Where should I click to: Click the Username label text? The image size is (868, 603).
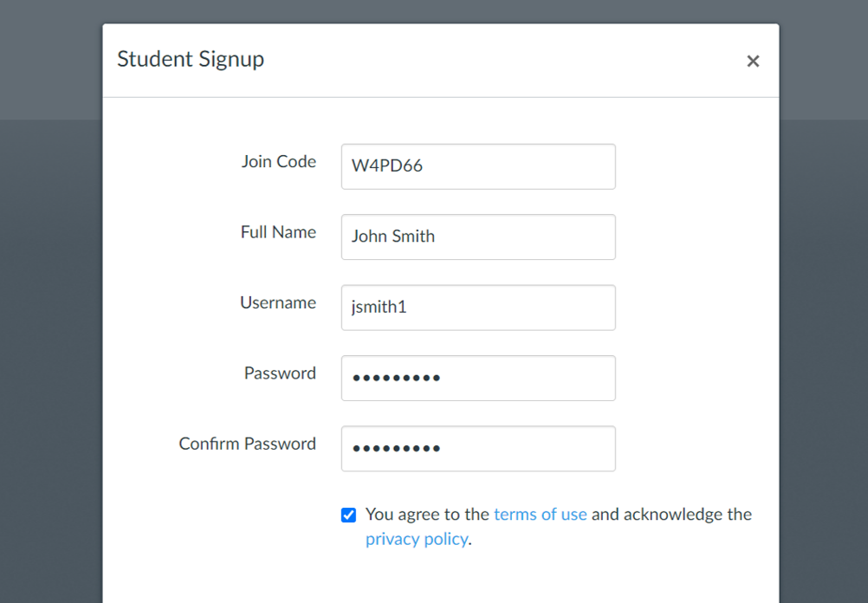click(277, 303)
